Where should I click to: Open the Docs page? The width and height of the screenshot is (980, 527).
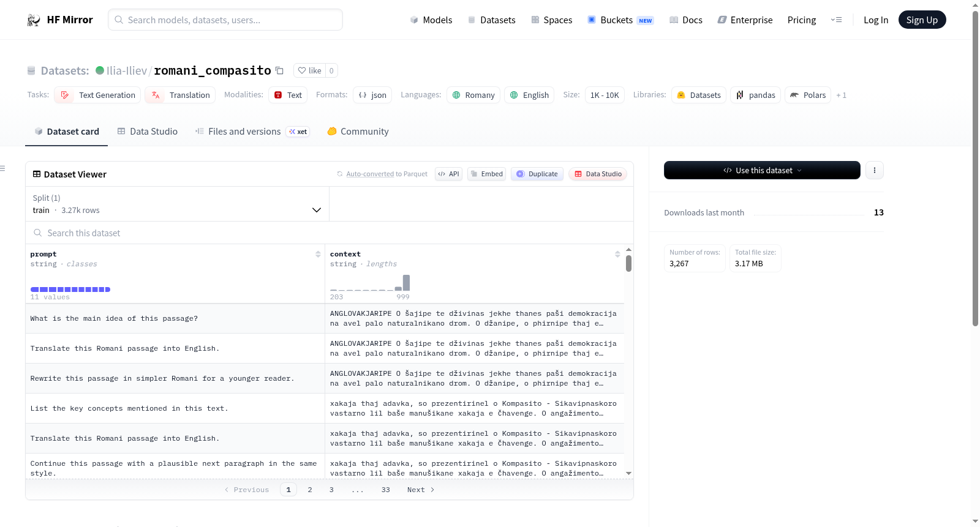click(x=685, y=20)
